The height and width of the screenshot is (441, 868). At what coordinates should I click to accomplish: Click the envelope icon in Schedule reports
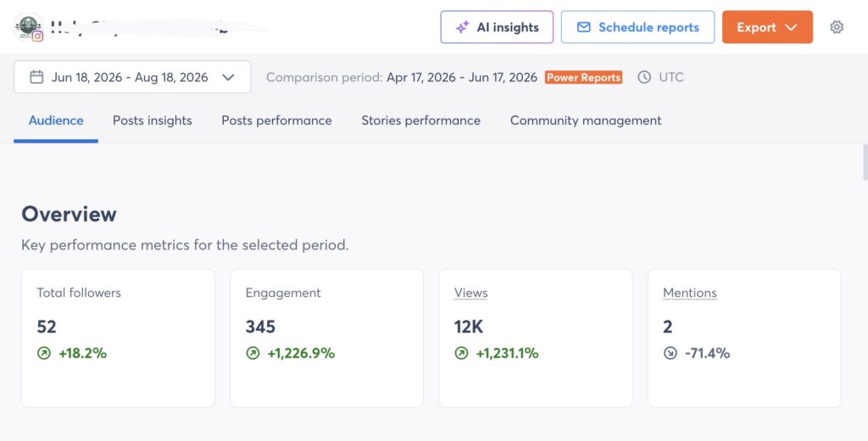(x=583, y=27)
